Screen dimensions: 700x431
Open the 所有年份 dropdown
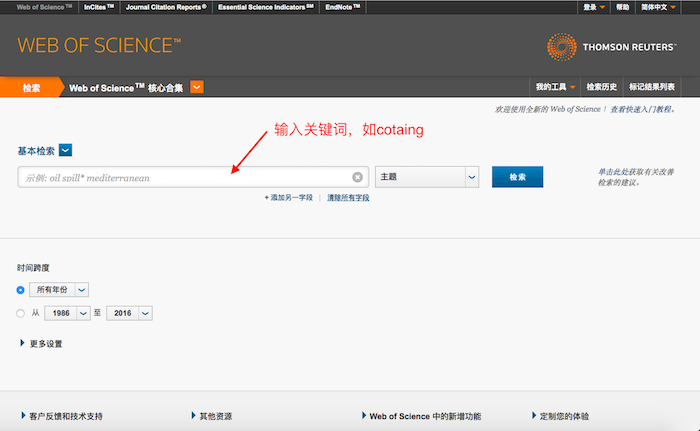(x=60, y=289)
